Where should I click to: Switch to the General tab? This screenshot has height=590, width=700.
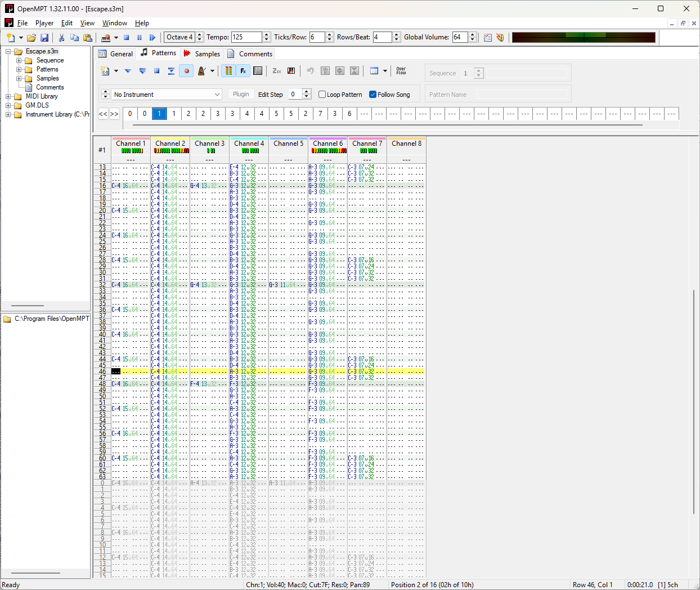tap(116, 54)
